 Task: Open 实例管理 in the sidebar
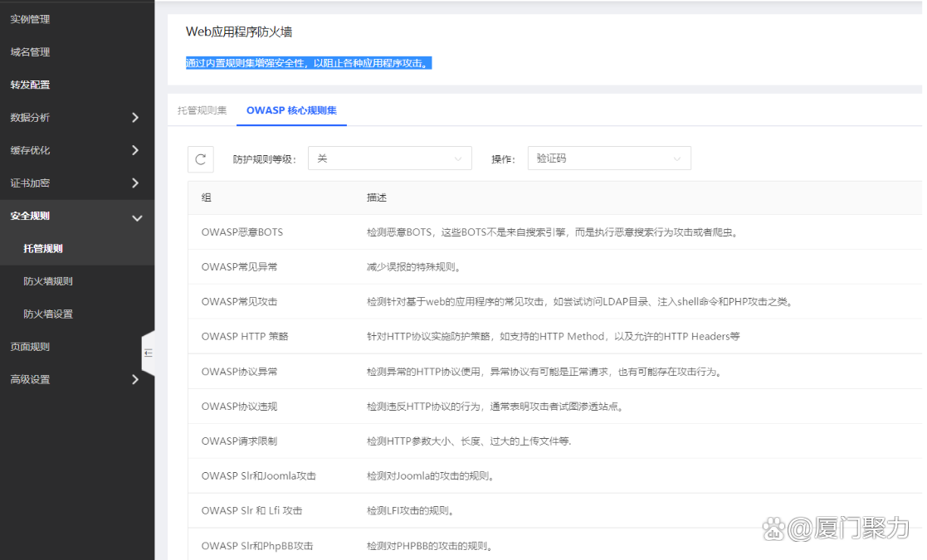[30, 19]
